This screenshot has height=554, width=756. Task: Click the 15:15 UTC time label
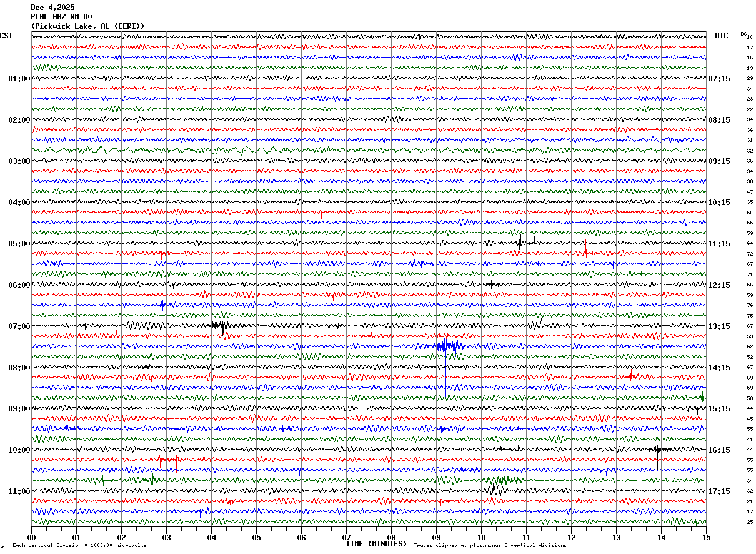coord(719,409)
